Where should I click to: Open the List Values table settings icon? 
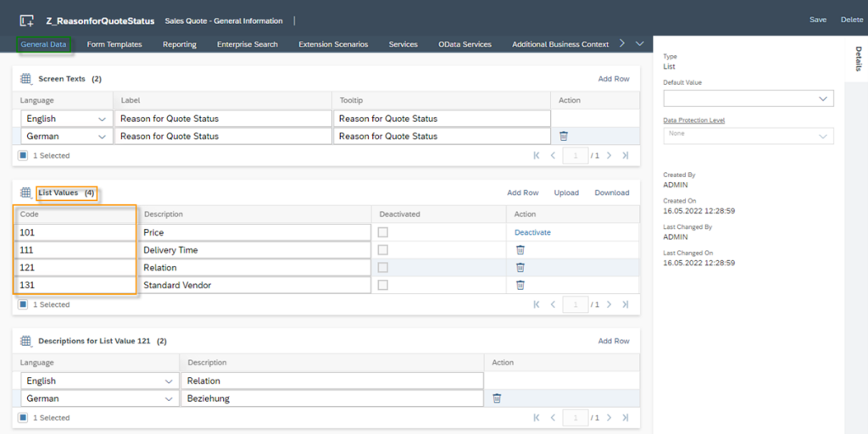pyautogui.click(x=26, y=193)
